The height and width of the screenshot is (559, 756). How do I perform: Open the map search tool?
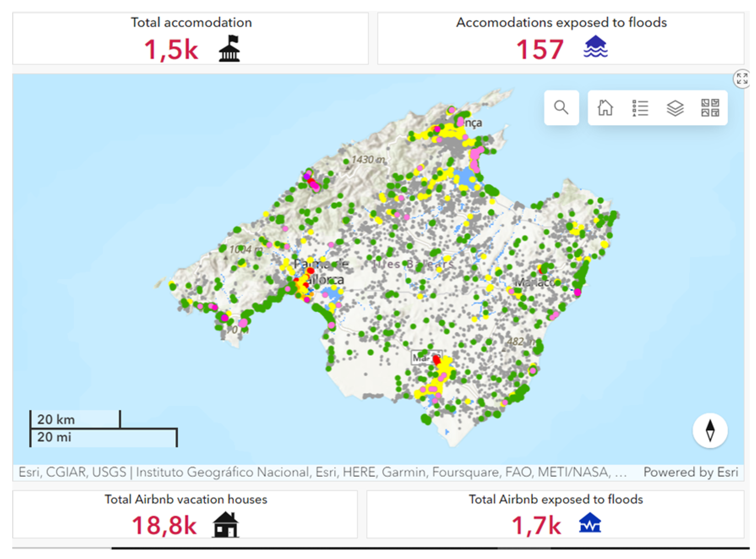(561, 108)
